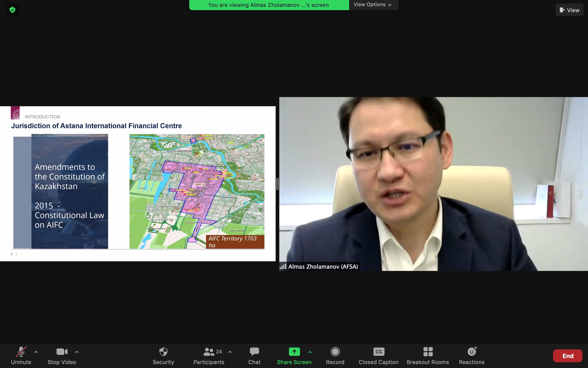Expand audio options arrow beside Unmute
The height and width of the screenshot is (368, 588).
[x=36, y=352]
